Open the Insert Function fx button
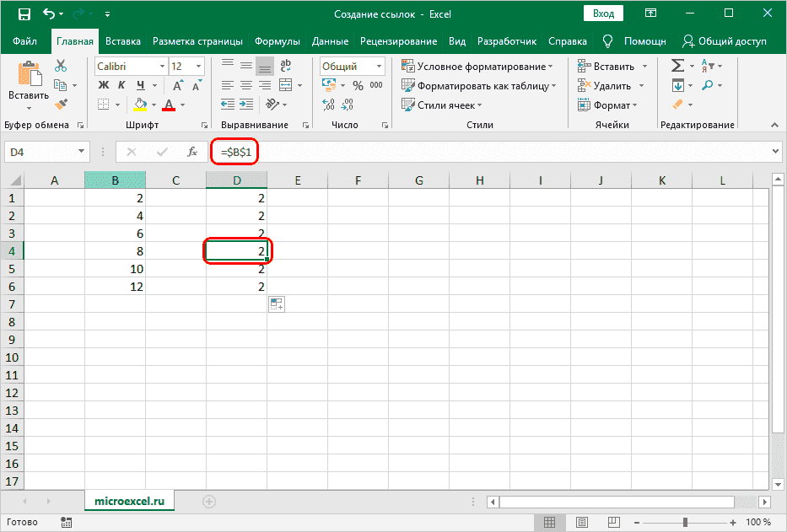 (192, 152)
